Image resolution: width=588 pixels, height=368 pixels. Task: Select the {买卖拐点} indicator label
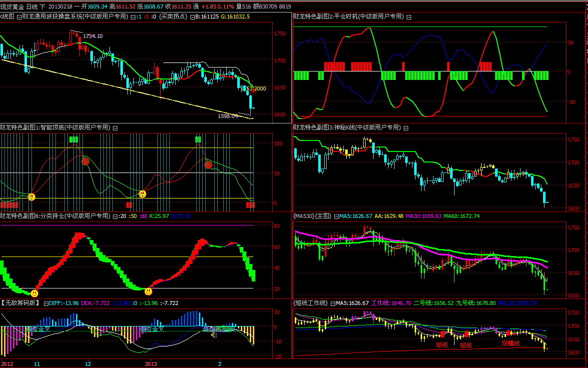click(x=173, y=16)
